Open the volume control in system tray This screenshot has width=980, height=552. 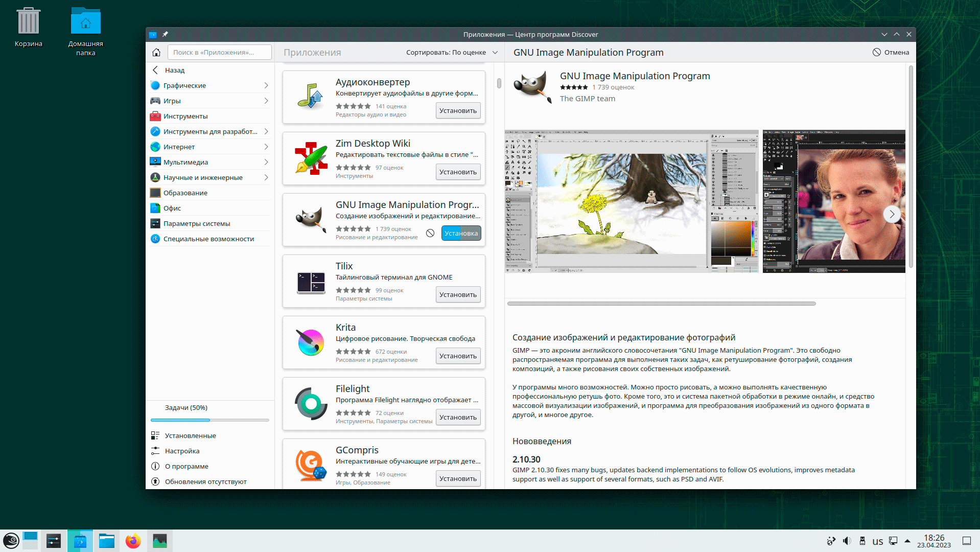point(847,541)
